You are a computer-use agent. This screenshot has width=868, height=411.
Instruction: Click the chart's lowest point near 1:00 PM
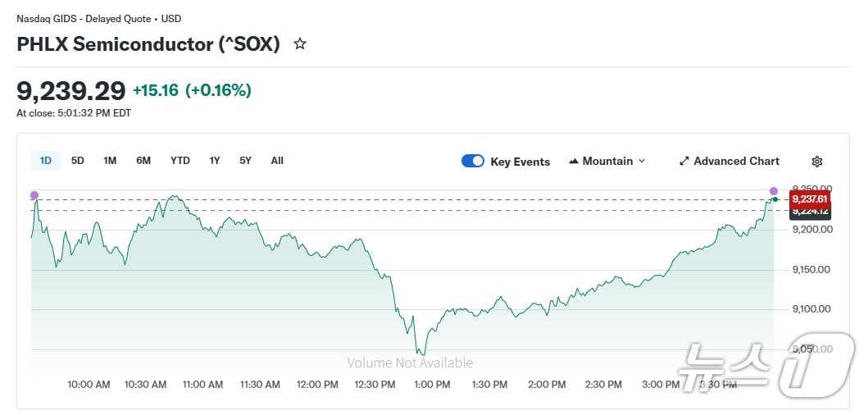pyautogui.click(x=421, y=354)
